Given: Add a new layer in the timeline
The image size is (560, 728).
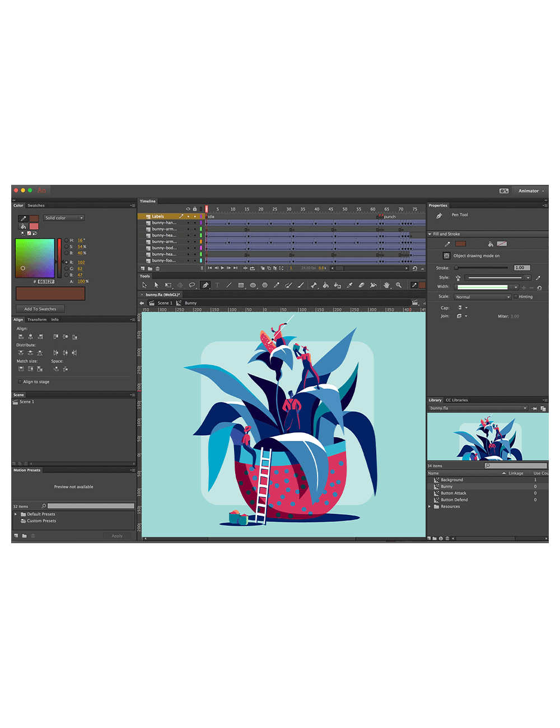Looking at the screenshot, I should pos(143,268).
